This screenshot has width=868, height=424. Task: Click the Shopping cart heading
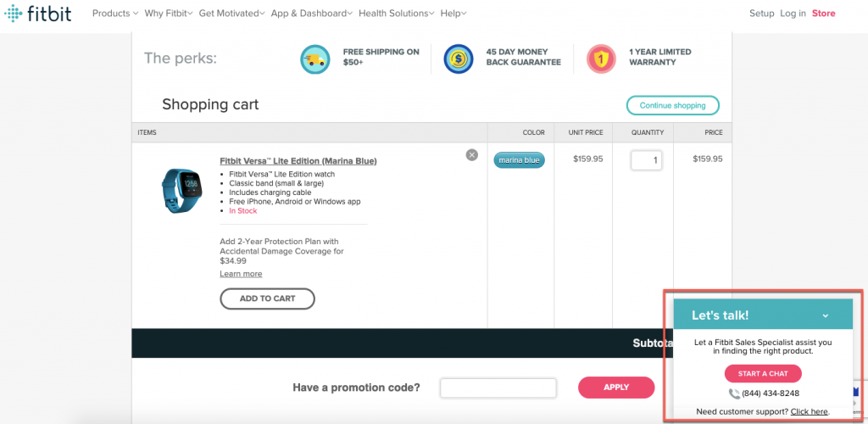click(x=210, y=104)
